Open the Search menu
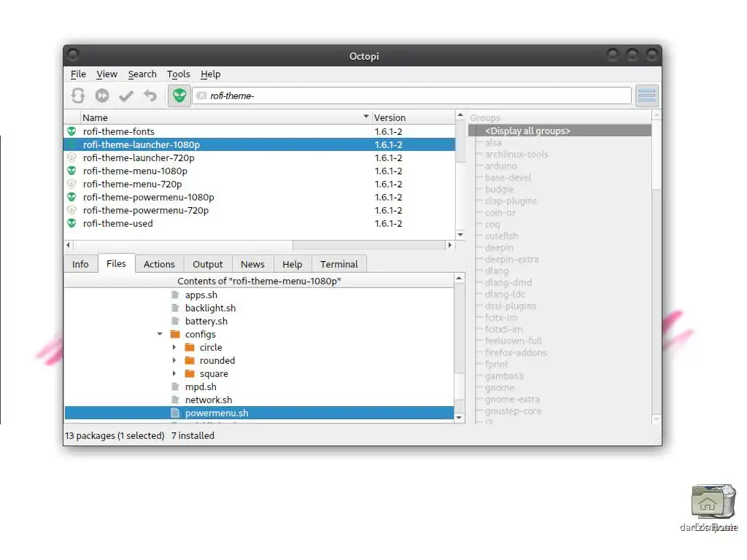This screenshot has width=747, height=560. pos(142,74)
